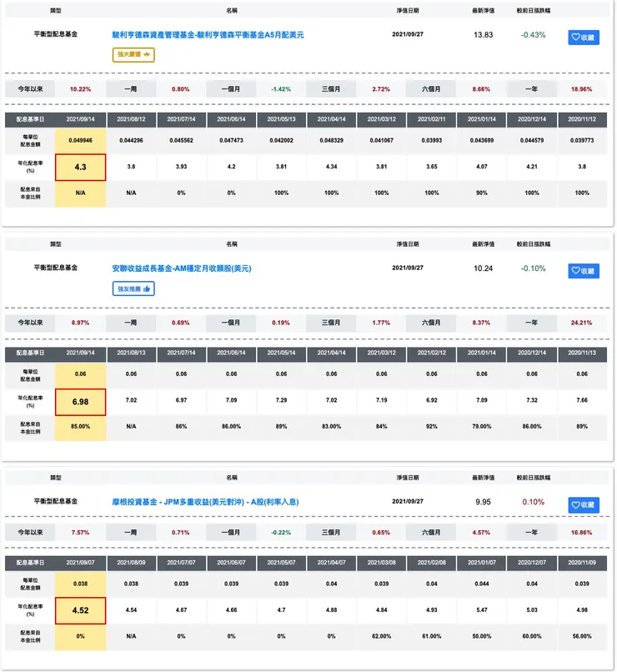Click the dividend amount 0.042002
617x672 pixels.
[x=281, y=140]
